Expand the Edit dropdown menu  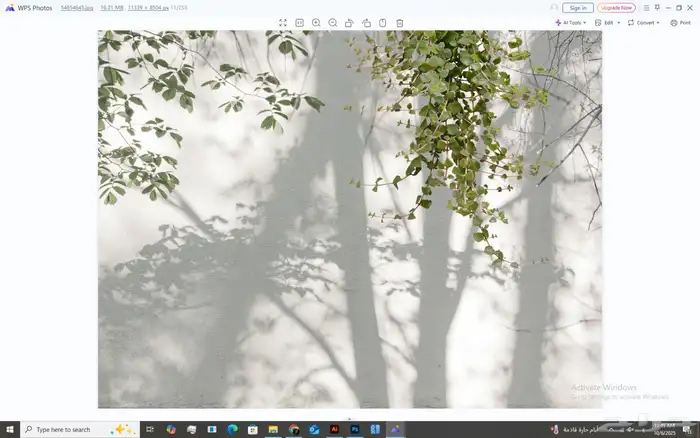click(x=607, y=22)
